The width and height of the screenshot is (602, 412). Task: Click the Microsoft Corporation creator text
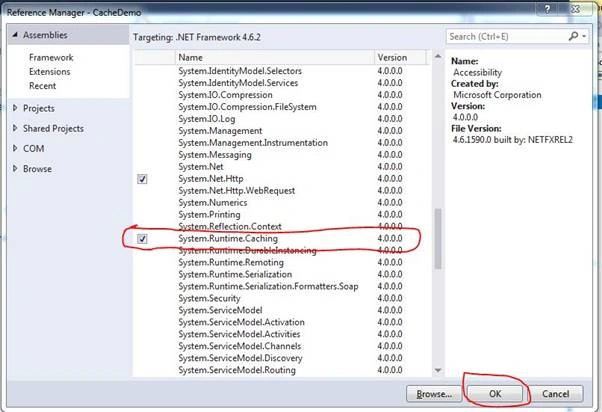point(497,95)
